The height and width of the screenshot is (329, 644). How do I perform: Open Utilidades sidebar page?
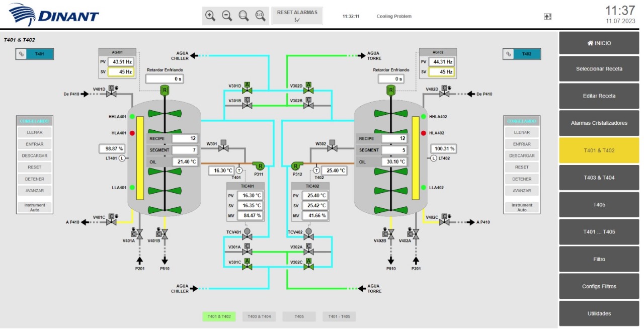click(x=599, y=313)
